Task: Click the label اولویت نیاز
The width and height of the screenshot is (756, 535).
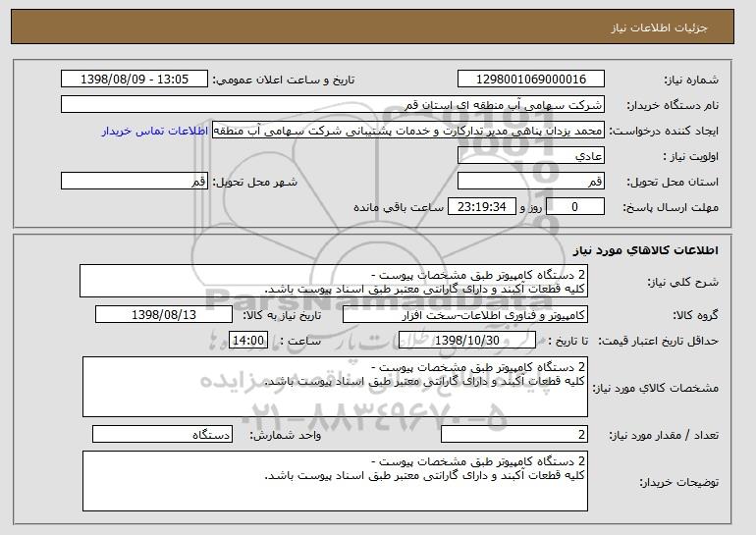Action: pos(691,157)
